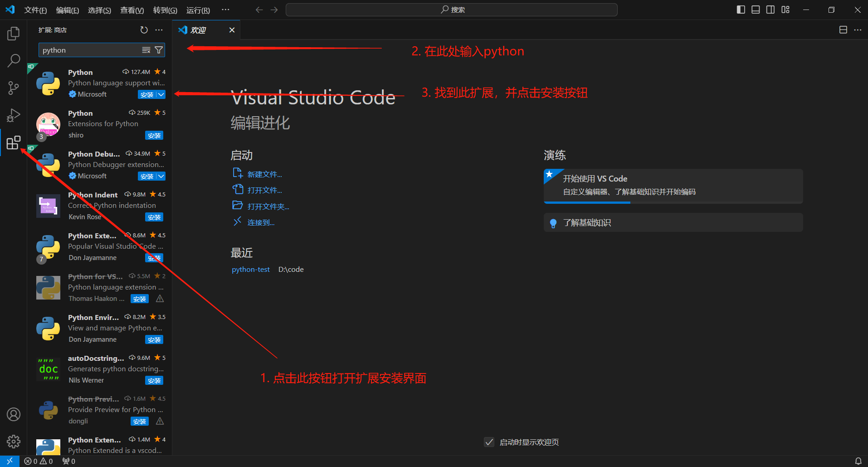Click the warning icon on Python for VSCode

[x=160, y=299]
